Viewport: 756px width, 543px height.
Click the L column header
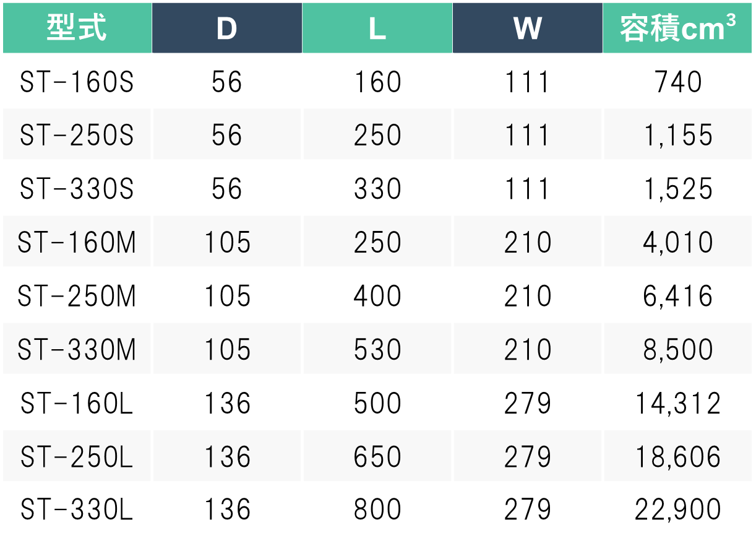377,28
